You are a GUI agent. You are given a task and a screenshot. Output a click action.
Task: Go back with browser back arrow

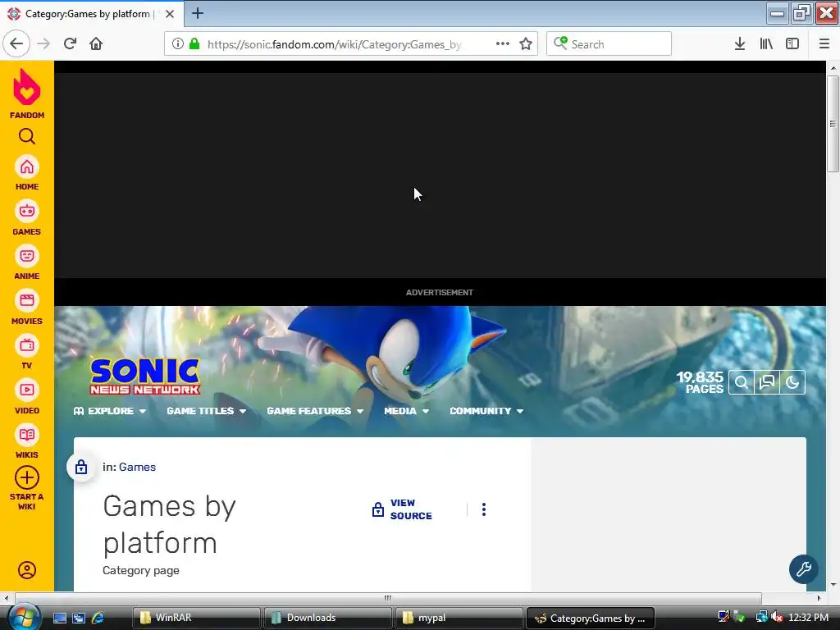[x=16, y=43]
